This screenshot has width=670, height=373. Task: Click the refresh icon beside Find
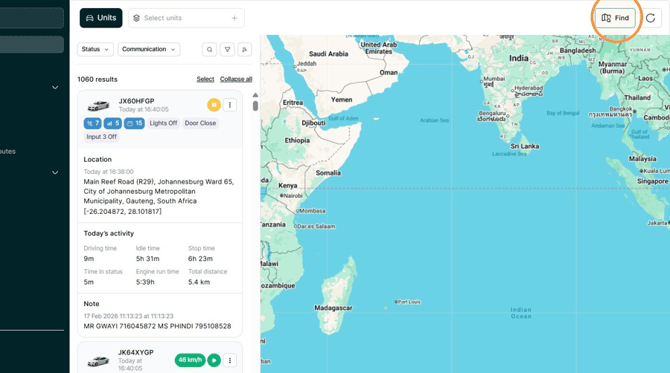click(650, 18)
